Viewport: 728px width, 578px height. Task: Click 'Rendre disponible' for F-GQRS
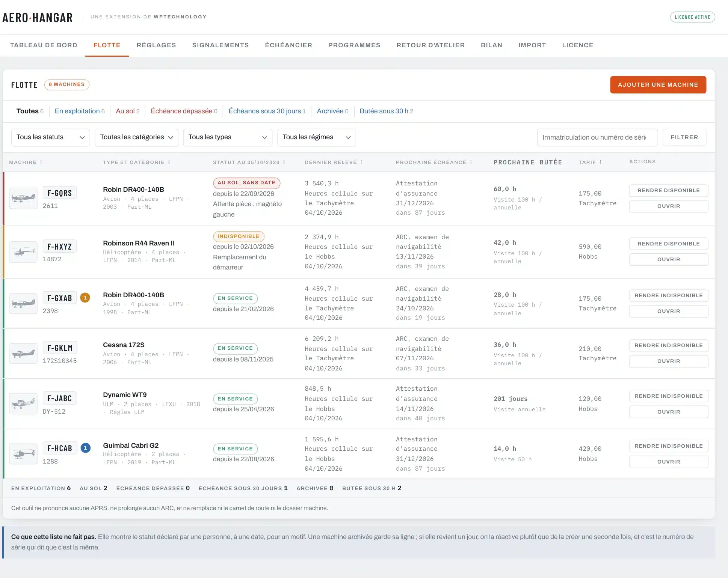[x=669, y=190]
